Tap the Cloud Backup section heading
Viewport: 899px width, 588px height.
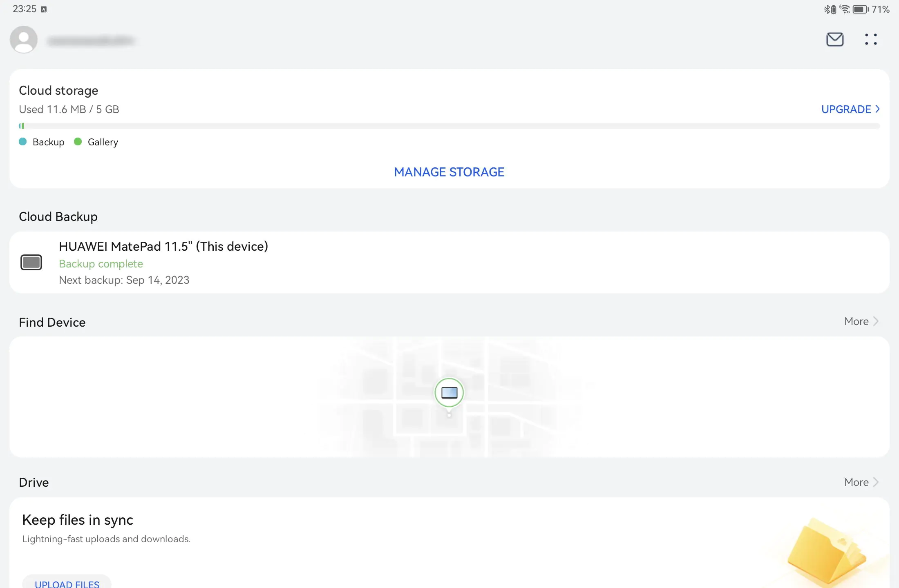[x=58, y=217]
